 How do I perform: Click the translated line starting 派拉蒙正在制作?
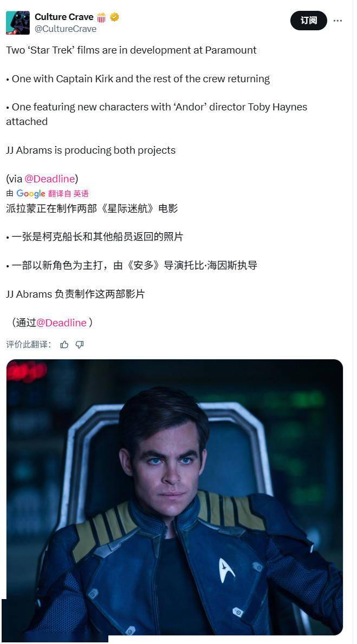click(x=92, y=208)
